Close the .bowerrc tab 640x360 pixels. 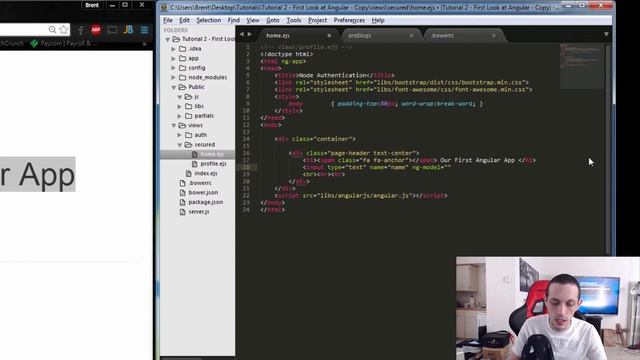(x=493, y=36)
